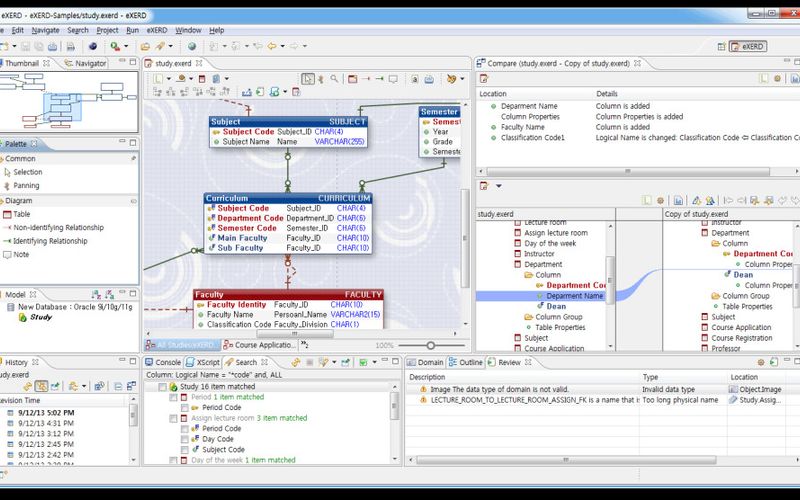
Task: Select the Table tool in Palette
Action: click(17, 214)
